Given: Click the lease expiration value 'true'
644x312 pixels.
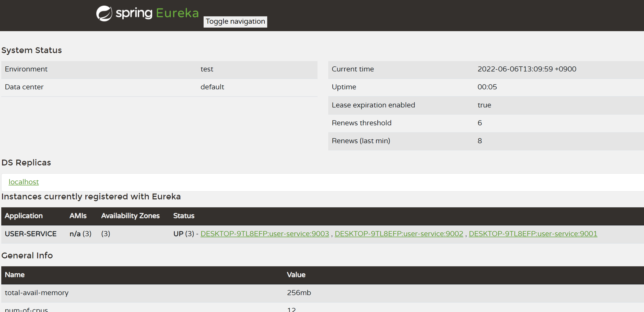Looking at the screenshot, I should pyautogui.click(x=484, y=105).
